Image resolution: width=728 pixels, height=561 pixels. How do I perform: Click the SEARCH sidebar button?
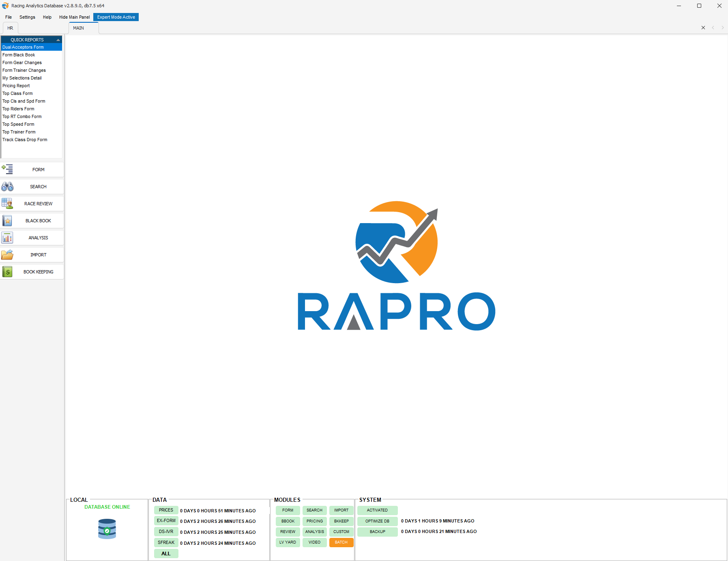[x=32, y=187]
